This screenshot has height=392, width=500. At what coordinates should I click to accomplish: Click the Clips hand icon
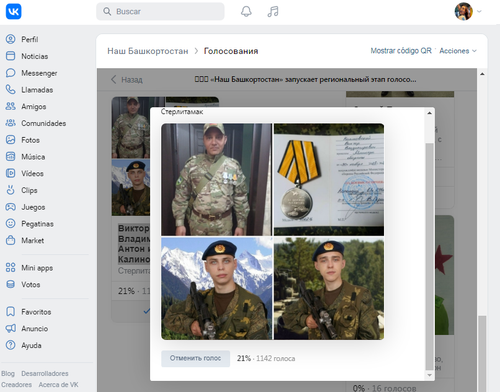tap(11, 190)
